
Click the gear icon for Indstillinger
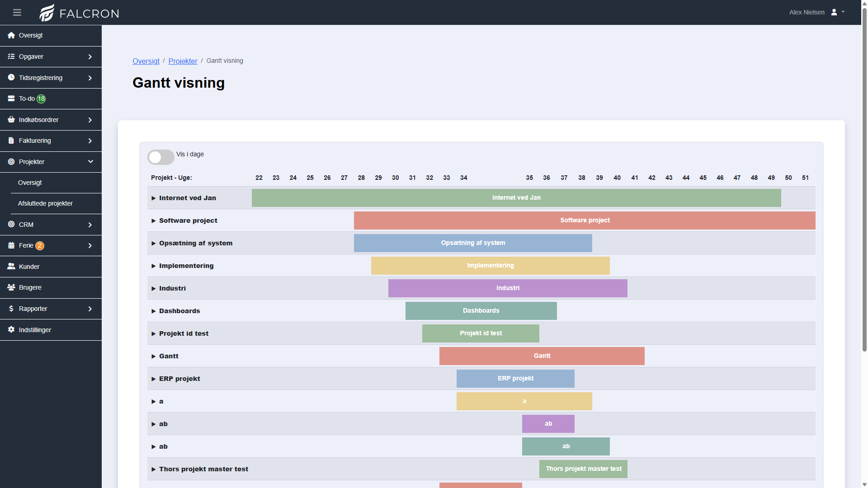pyautogui.click(x=11, y=330)
